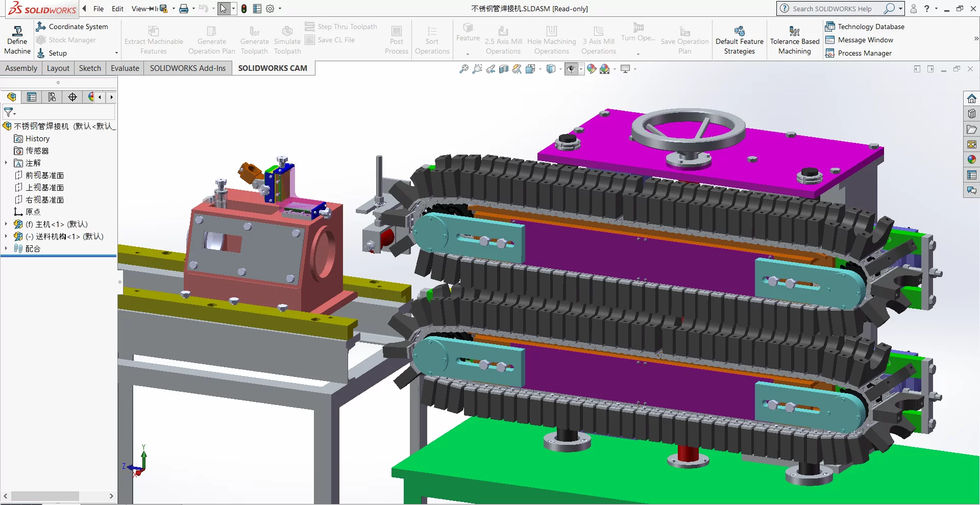Image resolution: width=980 pixels, height=505 pixels.
Task: Click Previous View icon
Action: pos(491,69)
